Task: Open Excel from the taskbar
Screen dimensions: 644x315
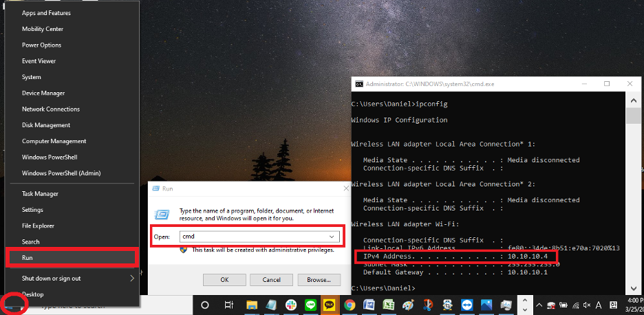Action: click(x=389, y=305)
